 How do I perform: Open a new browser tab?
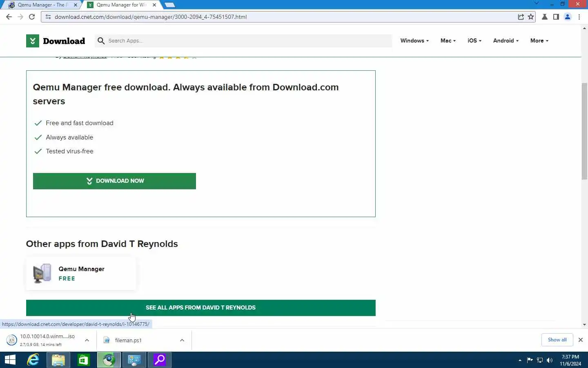tap(169, 5)
